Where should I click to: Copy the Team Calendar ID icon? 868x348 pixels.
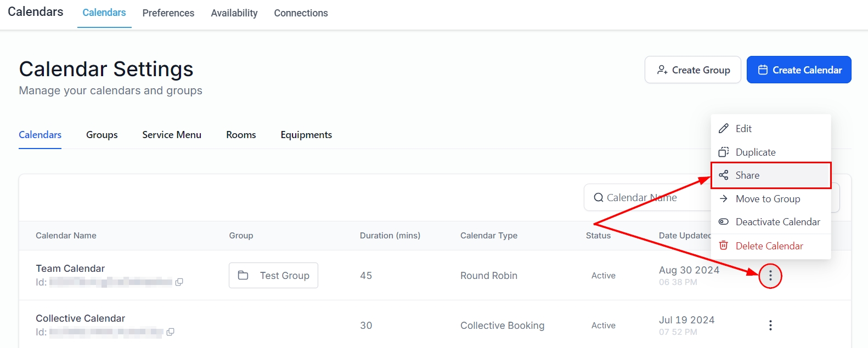pyautogui.click(x=179, y=282)
